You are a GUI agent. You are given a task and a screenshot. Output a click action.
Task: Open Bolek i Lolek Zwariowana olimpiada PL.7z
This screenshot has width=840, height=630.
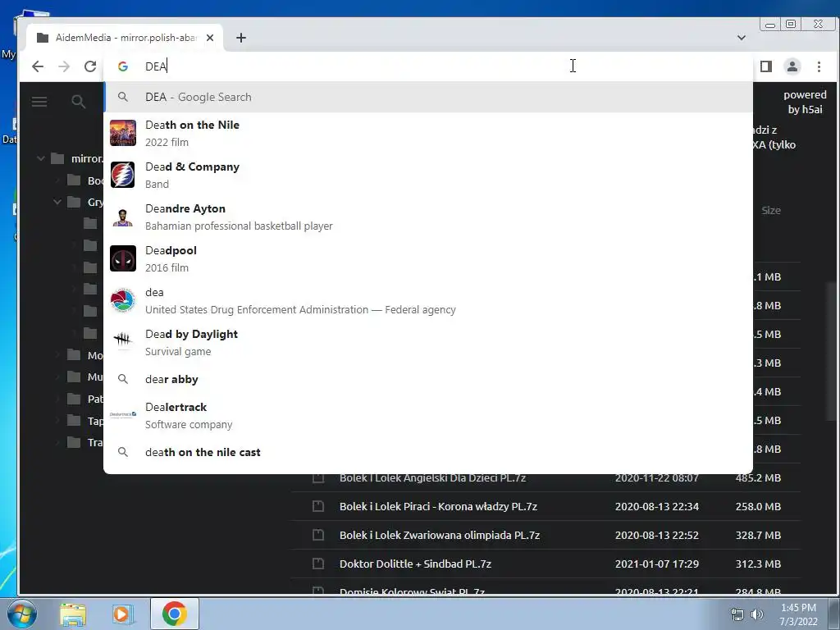click(x=440, y=535)
